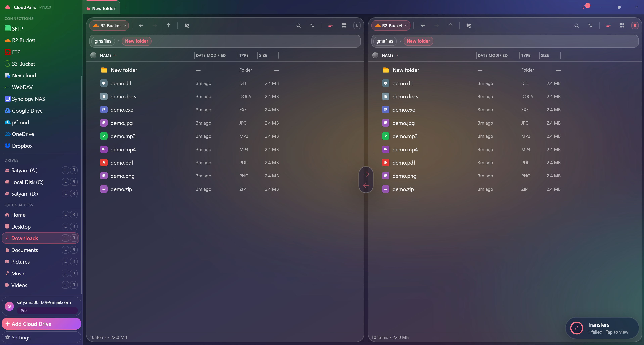
Task: Click the L pane badge in the left toolbar
Action: 357,26
